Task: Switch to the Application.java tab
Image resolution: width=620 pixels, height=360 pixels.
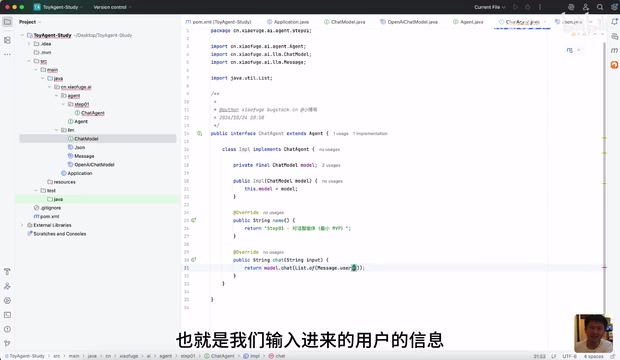Action: point(288,22)
